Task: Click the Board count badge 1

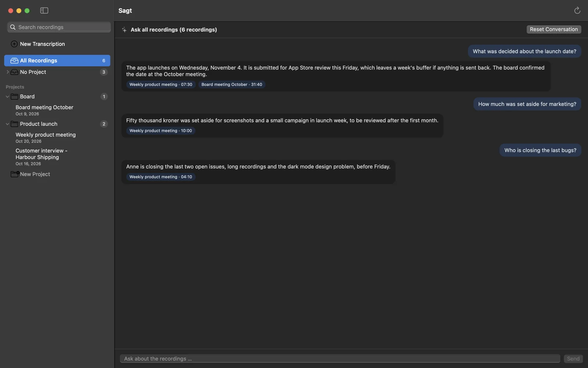Action: pos(104,97)
